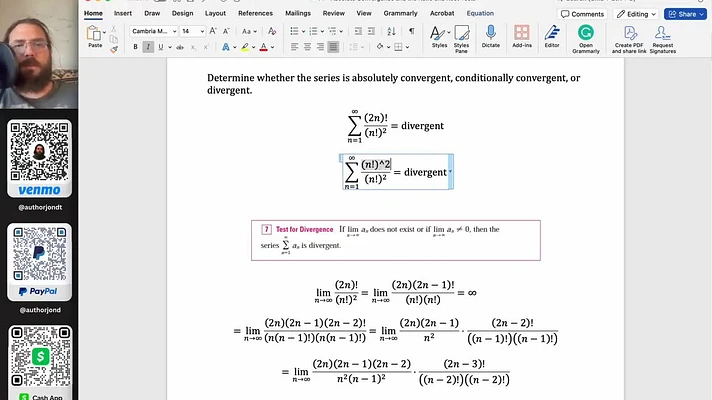Open bullet list style dropdown arrow
This screenshot has width=712, height=400.
[x=303, y=31]
